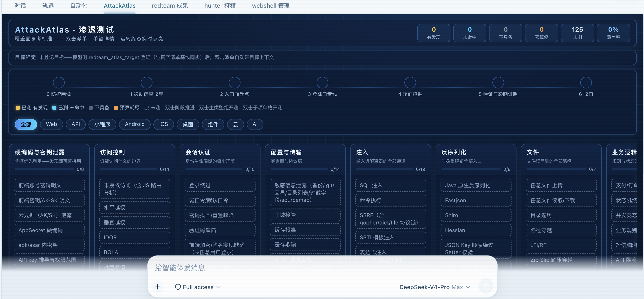Filter by 云 chip
The image size is (644, 299).
pos(236,124)
